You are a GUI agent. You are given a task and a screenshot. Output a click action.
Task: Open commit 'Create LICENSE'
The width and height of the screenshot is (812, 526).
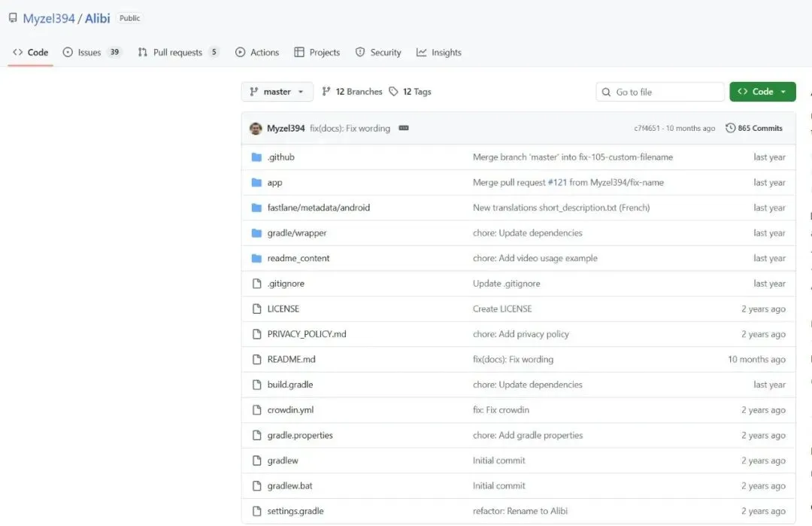[502, 309]
